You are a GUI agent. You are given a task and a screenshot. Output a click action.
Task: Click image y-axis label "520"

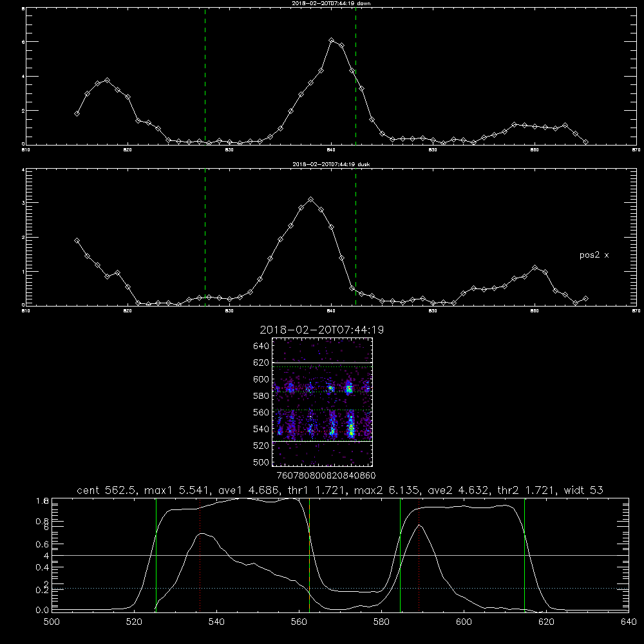(x=261, y=446)
